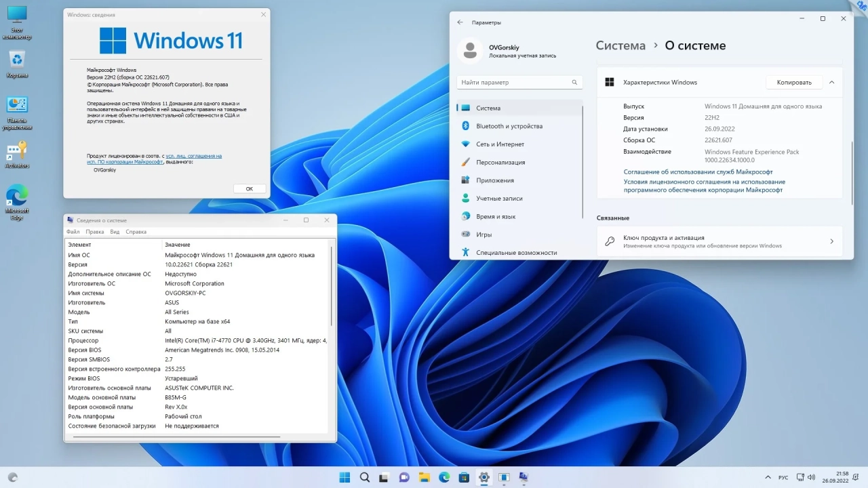The width and height of the screenshot is (868, 488).
Task: Open Приложения section
Action: click(x=519, y=180)
